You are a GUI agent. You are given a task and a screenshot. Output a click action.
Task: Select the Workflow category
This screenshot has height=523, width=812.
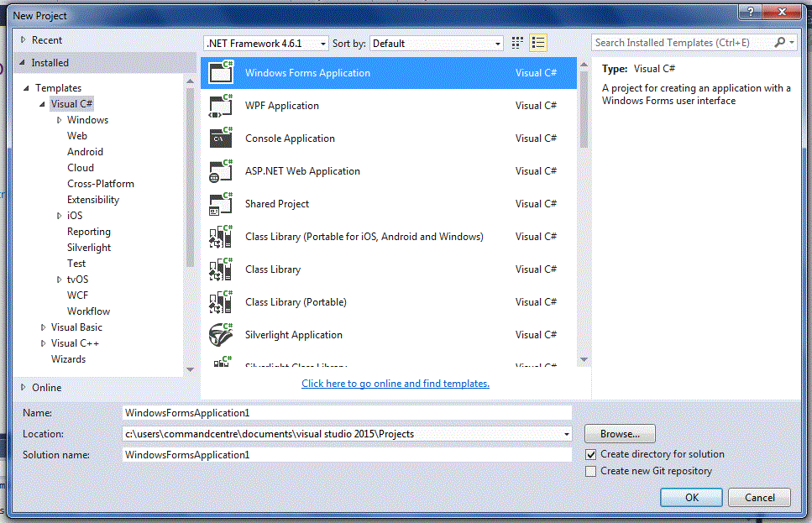tap(88, 311)
